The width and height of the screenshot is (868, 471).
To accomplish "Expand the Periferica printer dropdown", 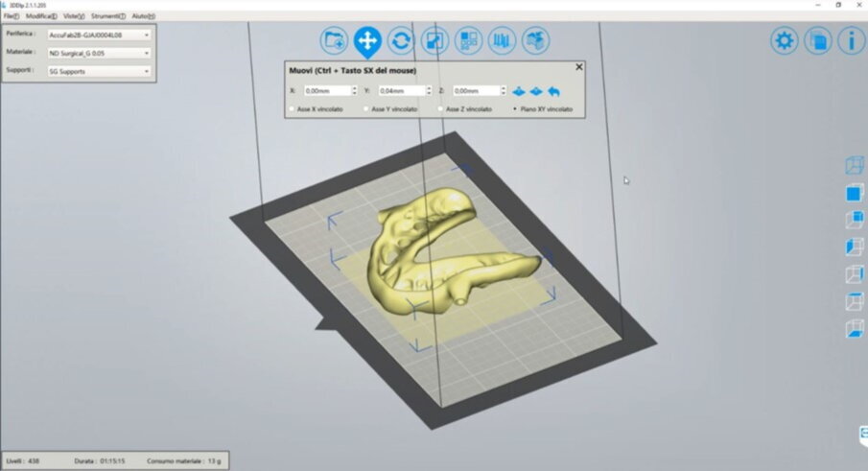I will (x=99, y=35).
